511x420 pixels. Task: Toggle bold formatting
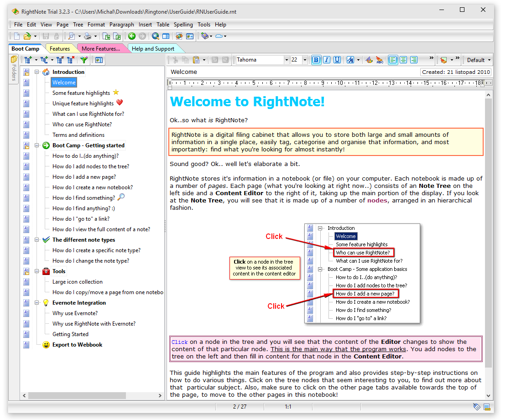point(316,60)
